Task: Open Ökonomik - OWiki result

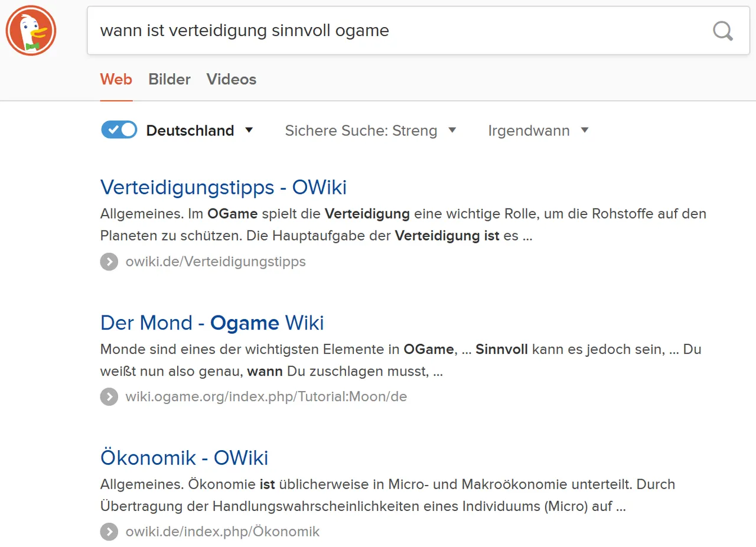Action: pyautogui.click(x=184, y=458)
